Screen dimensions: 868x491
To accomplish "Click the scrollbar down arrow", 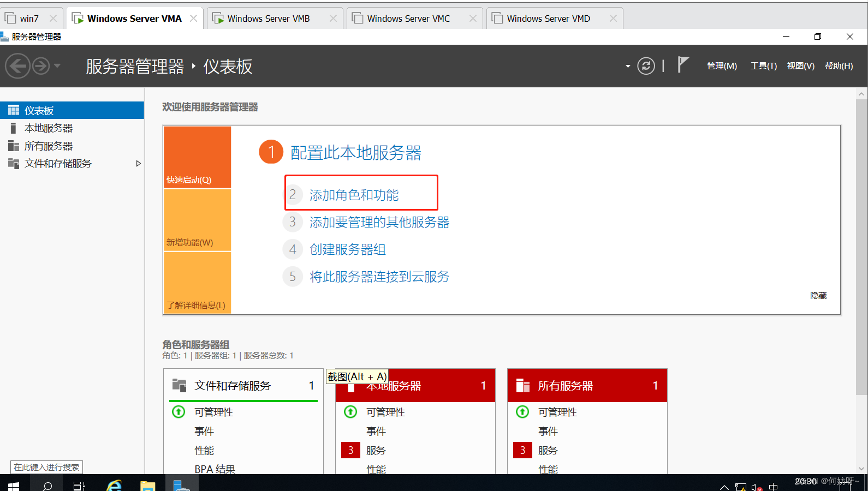I will click(861, 469).
